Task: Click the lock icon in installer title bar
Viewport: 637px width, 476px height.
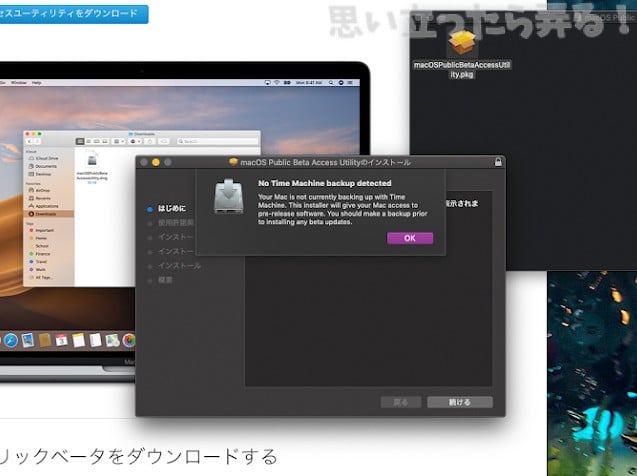Action: pyautogui.click(x=498, y=162)
